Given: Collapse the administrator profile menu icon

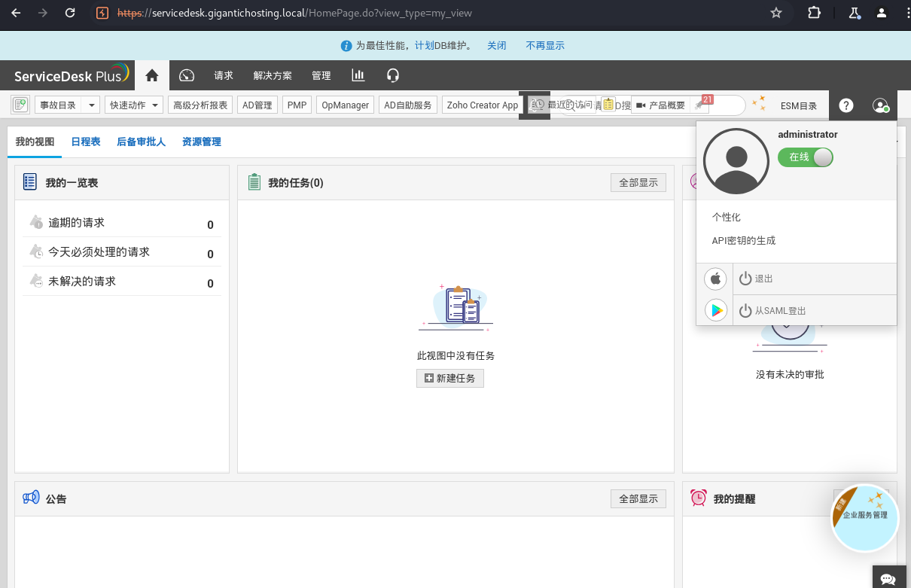Looking at the screenshot, I should 880,105.
